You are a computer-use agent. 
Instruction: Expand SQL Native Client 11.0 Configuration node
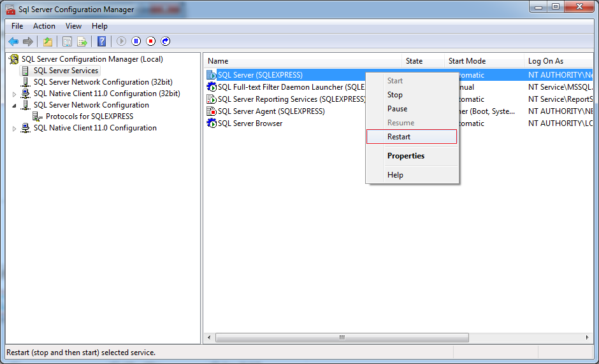point(14,129)
